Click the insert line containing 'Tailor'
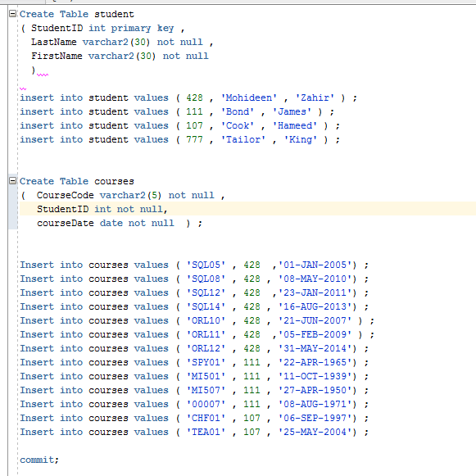 [179, 139]
